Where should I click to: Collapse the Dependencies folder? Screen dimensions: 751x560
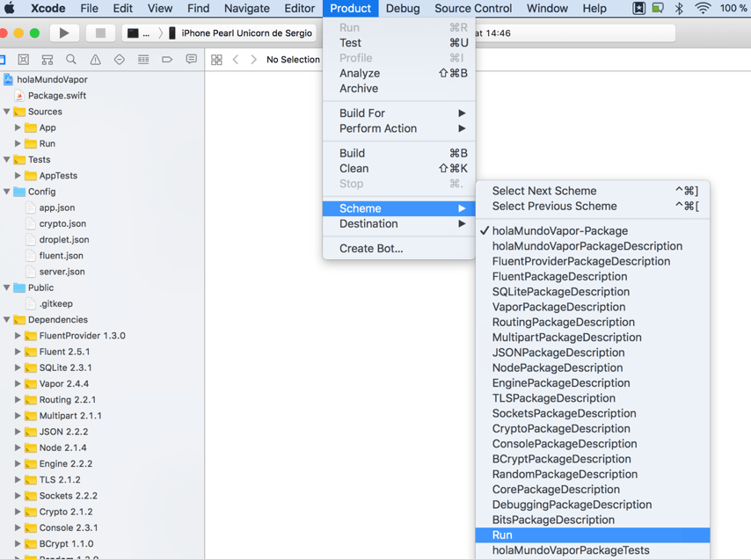[x=7, y=320]
